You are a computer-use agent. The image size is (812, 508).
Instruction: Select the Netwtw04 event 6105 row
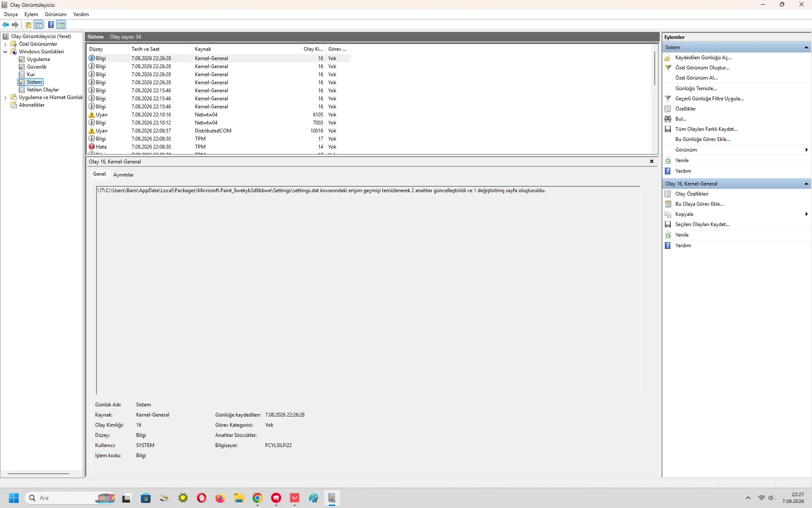pos(219,115)
